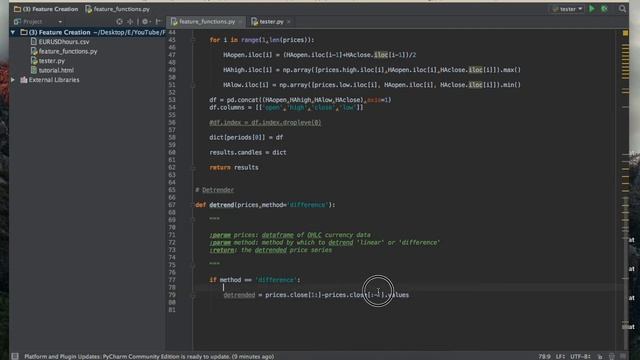The image size is (640, 360).
Task: Click the Platform and Plugin Updates status message
Action: click(149, 356)
